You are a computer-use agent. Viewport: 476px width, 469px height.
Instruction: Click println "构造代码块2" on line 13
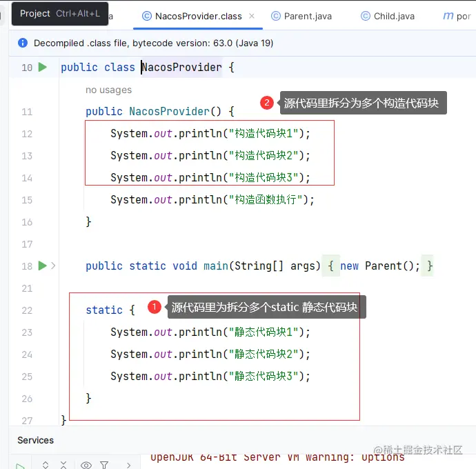pyautogui.click(x=210, y=156)
